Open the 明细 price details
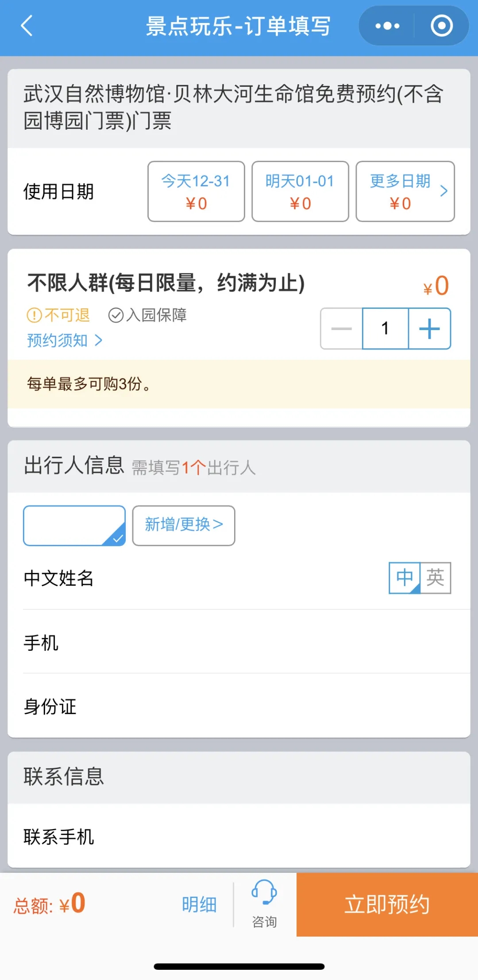Screen dimensions: 478x980 (x=199, y=905)
